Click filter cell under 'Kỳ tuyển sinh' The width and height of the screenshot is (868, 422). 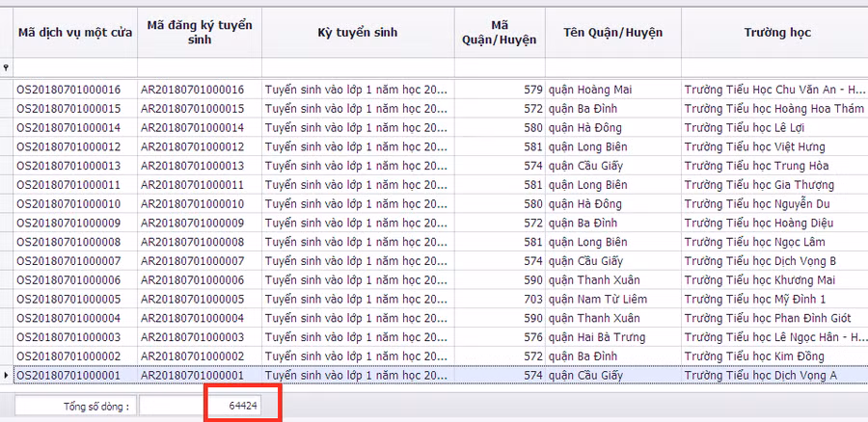coord(357,67)
